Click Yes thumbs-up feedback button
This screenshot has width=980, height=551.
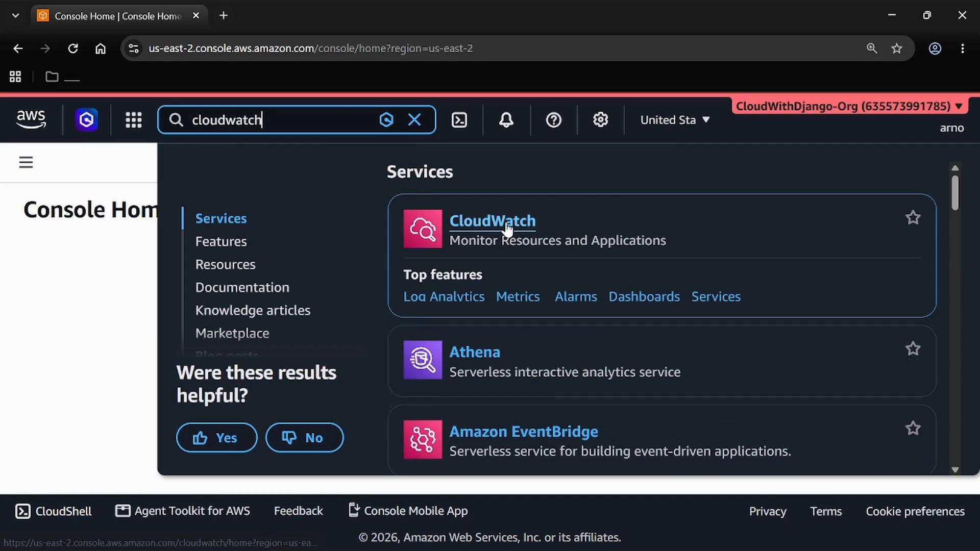click(216, 438)
